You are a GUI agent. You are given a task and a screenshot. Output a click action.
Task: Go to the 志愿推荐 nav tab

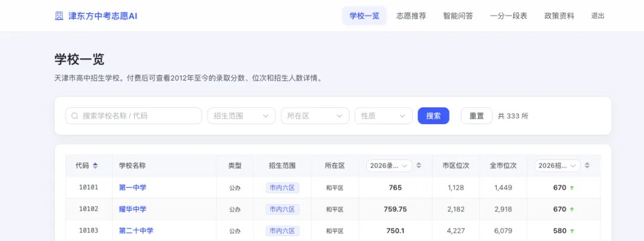[411, 16]
